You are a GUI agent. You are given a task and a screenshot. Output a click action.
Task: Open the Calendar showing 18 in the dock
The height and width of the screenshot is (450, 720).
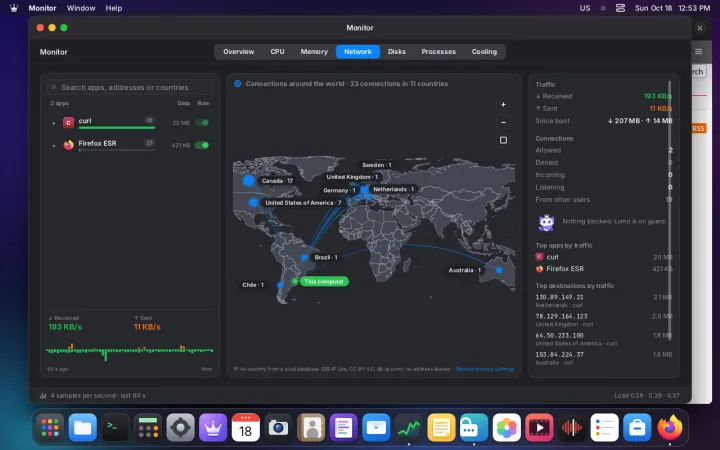click(x=246, y=428)
